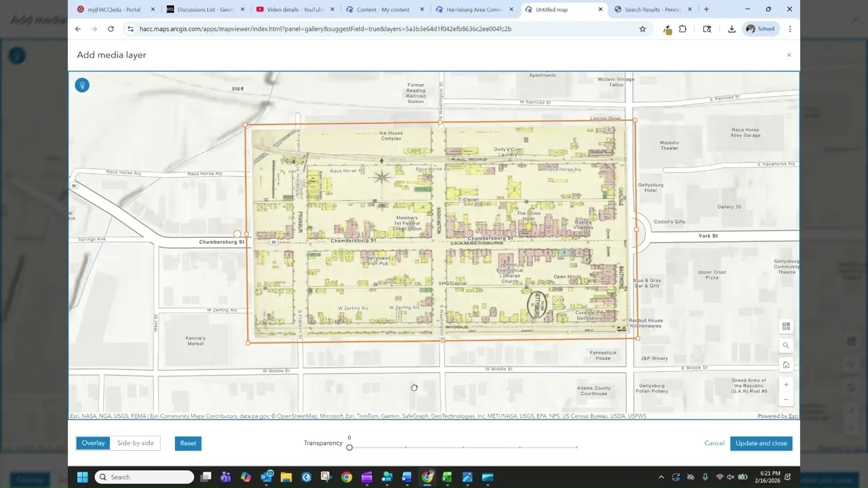
Task: Click the browser address bar URL
Action: 325,29
